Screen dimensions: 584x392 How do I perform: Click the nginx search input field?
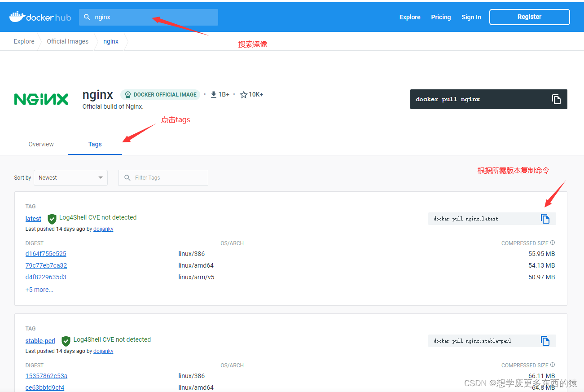pyautogui.click(x=149, y=17)
